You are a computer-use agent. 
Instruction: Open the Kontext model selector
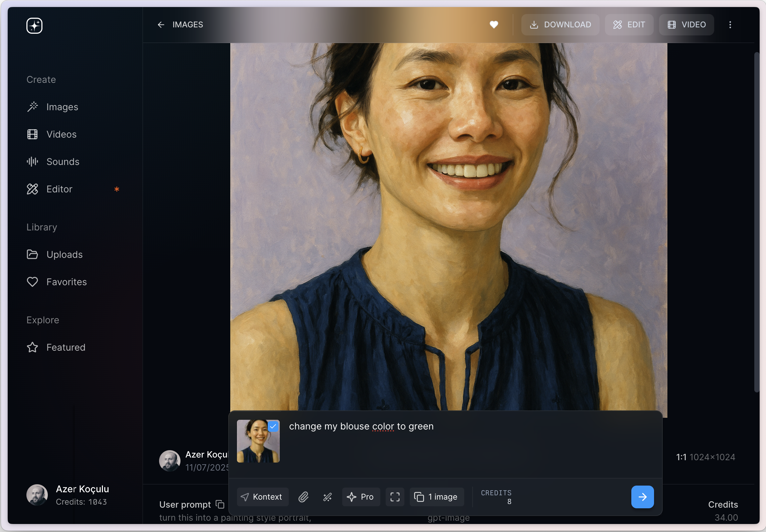tap(262, 497)
